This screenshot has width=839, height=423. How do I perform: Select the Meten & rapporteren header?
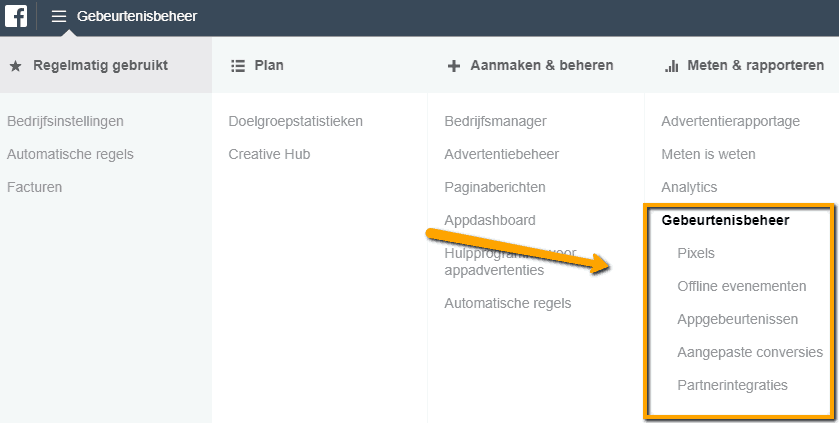(756, 65)
